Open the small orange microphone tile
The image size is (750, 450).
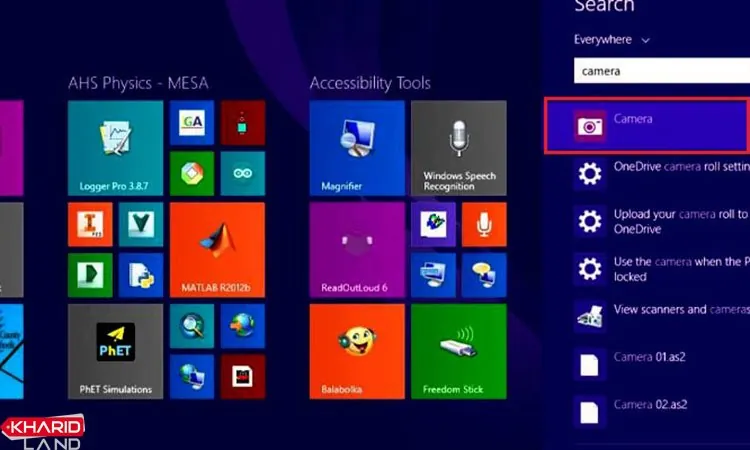tap(484, 224)
